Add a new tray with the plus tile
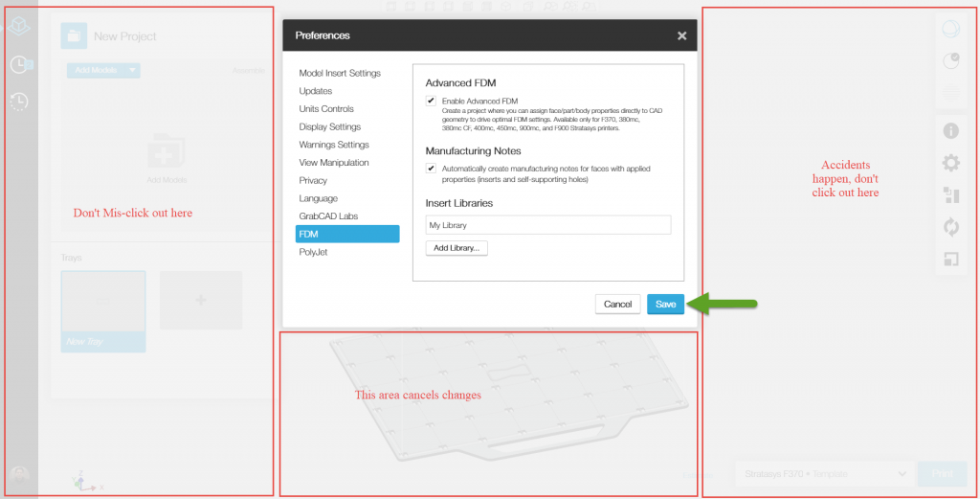The width and height of the screenshot is (980, 499). click(201, 300)
